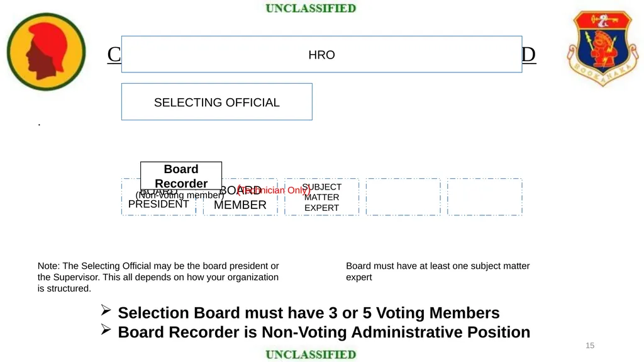Select the SELECTING OFFICIAL box
The width and height of the screenshot is (644, 362).
217,102
